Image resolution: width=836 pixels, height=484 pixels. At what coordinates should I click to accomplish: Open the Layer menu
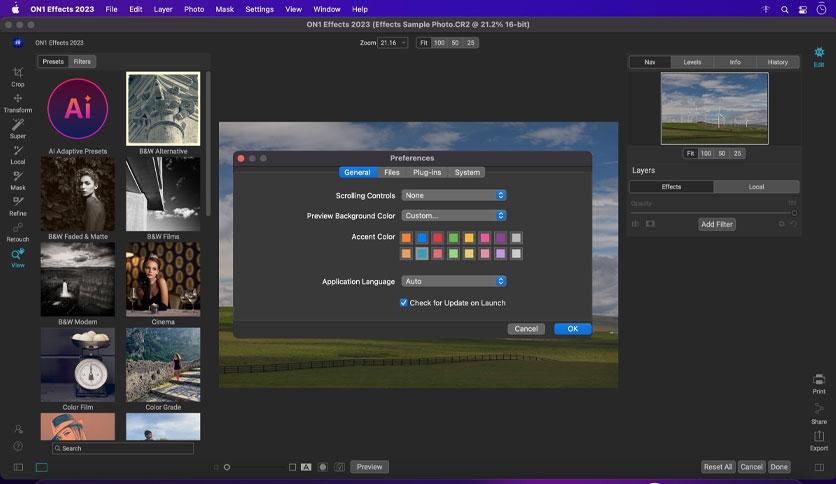coord(163,9)
